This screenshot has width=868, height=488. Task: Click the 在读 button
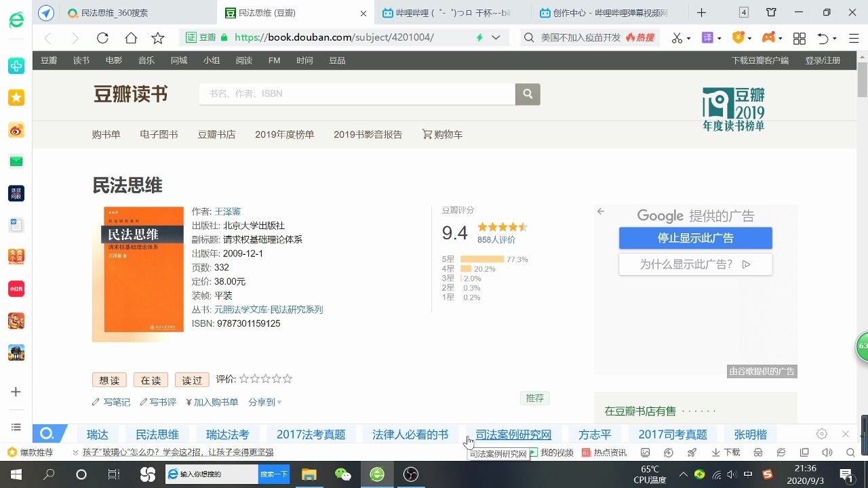pyautogui.click(x=151, y=380)
